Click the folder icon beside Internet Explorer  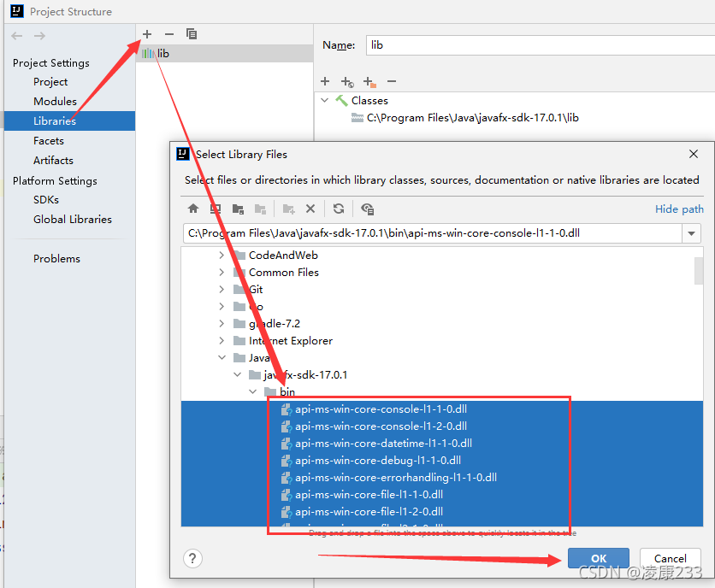[239, 341]
